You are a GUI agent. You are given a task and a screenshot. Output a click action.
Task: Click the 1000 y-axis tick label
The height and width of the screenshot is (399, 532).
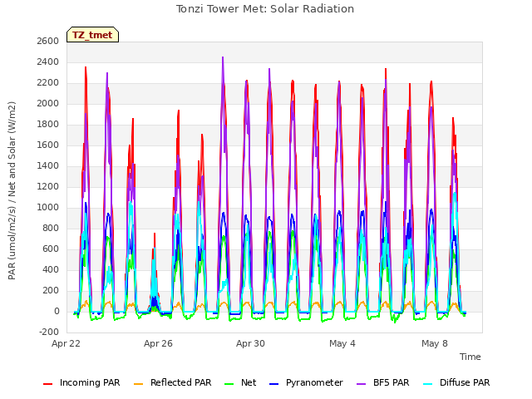coord(48,207)
